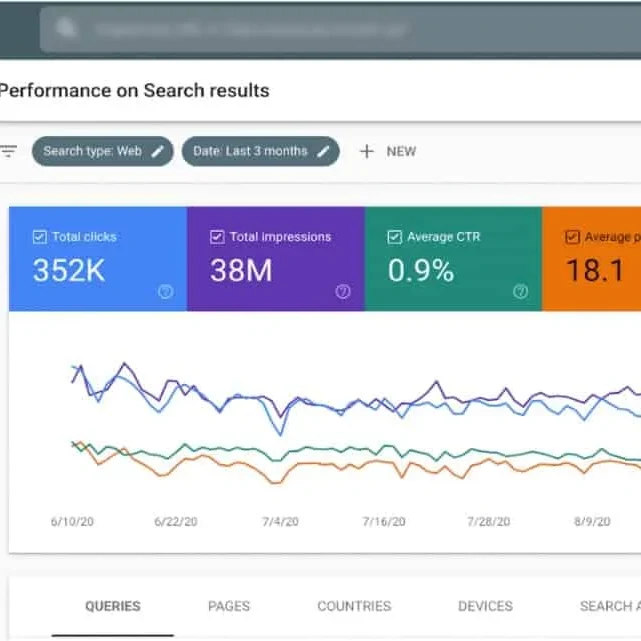Open help icon on Total clicks card

[165, 291]
